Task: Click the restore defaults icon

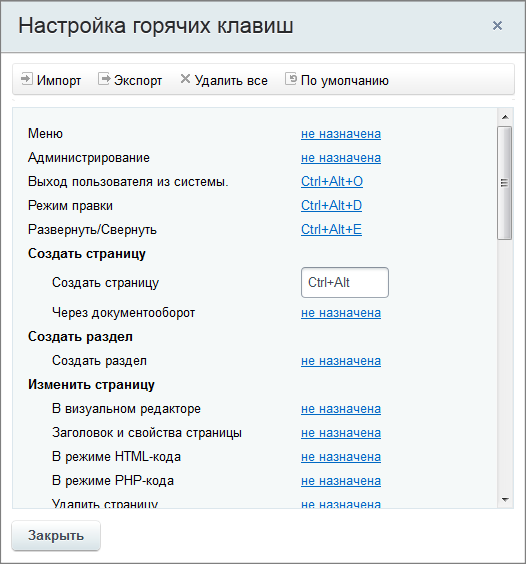Action: 291,79
